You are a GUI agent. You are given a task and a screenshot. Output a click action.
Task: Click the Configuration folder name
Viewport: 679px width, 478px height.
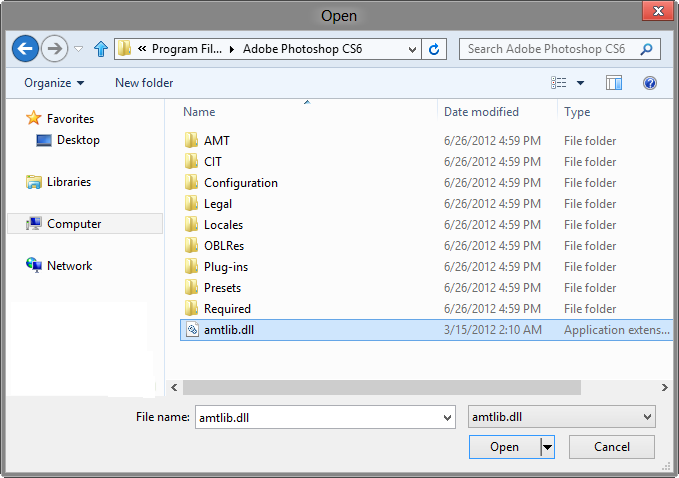coord(241,183)
